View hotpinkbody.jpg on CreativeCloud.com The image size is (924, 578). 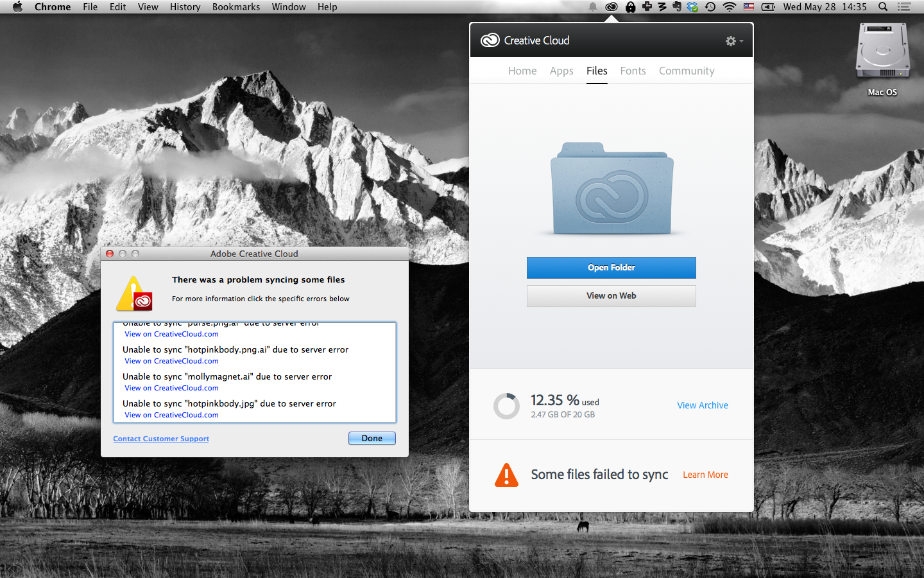[x=171, y=415]
